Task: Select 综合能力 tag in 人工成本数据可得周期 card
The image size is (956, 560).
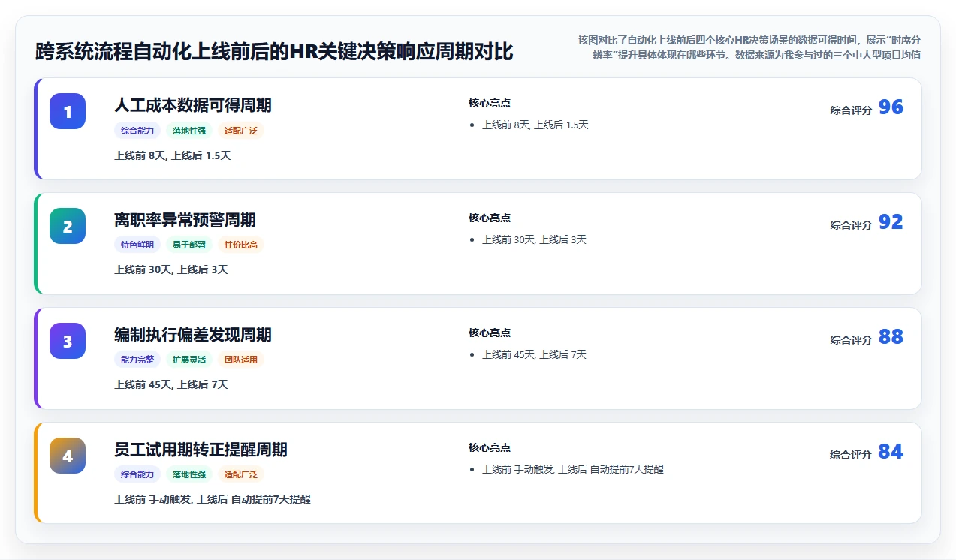Action: pos(137,131)
